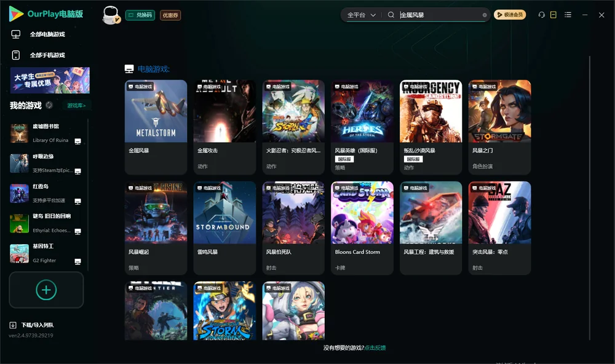Click the search results vertical scrollbar

[590, 198]
